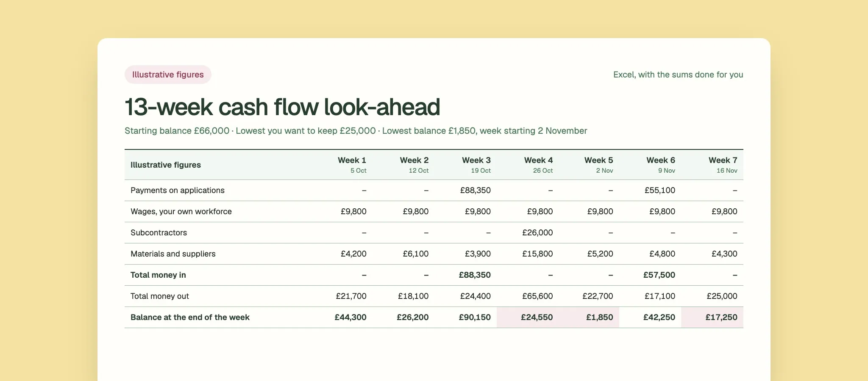Viewport: 868px width, 381px height.
Task: Click the 'Total money out' row label
Action: point(160,296)
